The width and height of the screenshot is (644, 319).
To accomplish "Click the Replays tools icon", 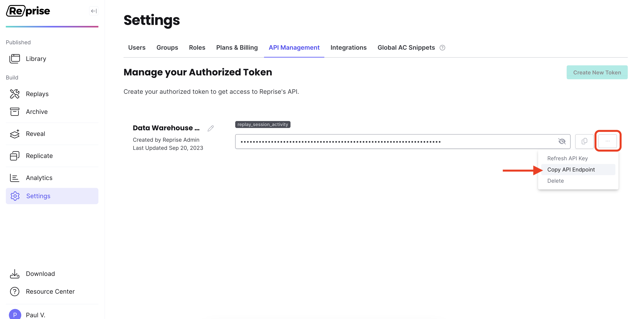I will 14,94.
